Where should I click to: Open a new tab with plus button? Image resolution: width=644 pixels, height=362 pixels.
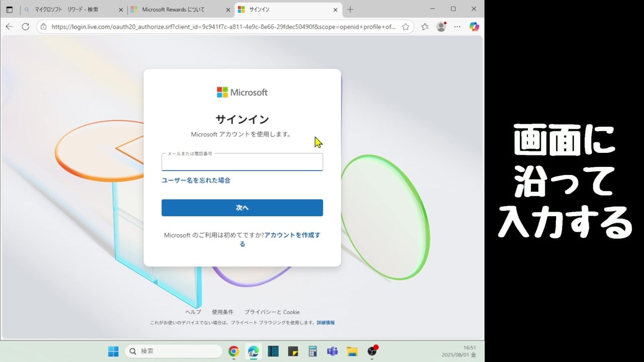[350, 10]
